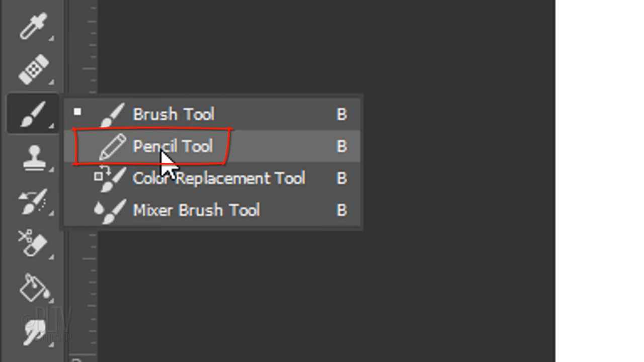Screen dimensions: 644x362
Task: Select the Background Eraser tool
Action: (x=33, y=244)
